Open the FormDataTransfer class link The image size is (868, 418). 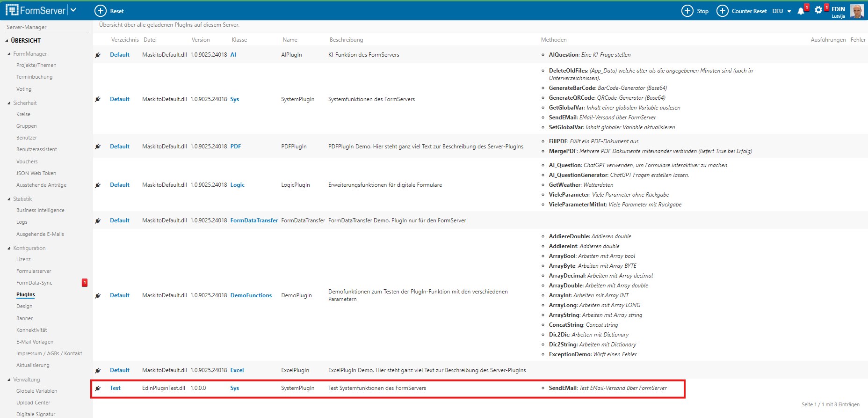click(254, 220)
